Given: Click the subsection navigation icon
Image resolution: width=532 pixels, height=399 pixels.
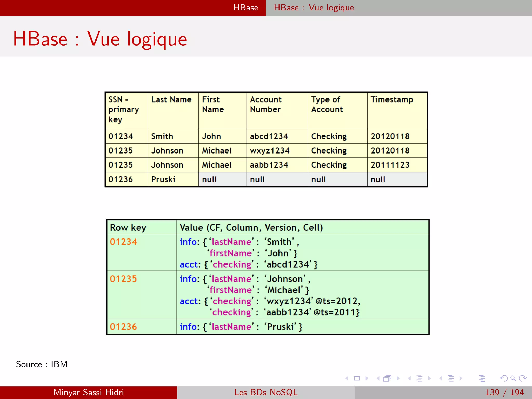Looking at the screenshot, I should pyautogui.click(x=420, y=378).
